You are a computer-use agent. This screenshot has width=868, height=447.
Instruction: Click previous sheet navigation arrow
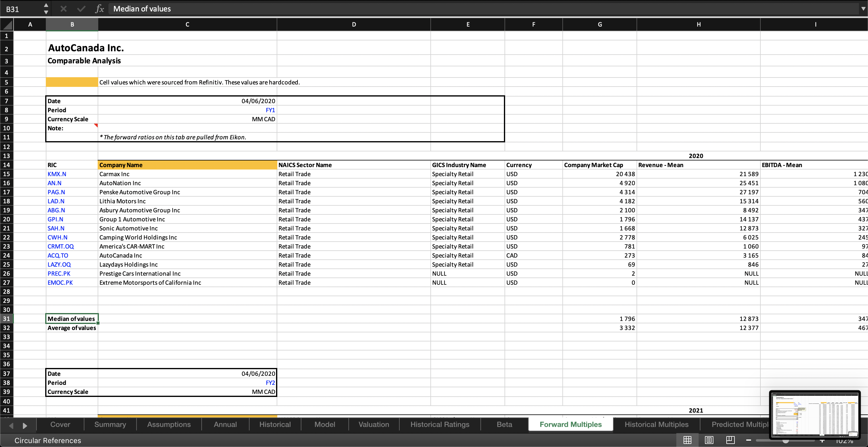tap(11, 425)
